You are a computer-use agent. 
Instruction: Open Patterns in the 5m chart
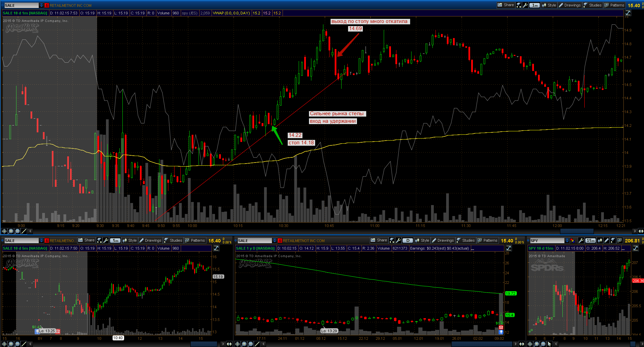195,240
